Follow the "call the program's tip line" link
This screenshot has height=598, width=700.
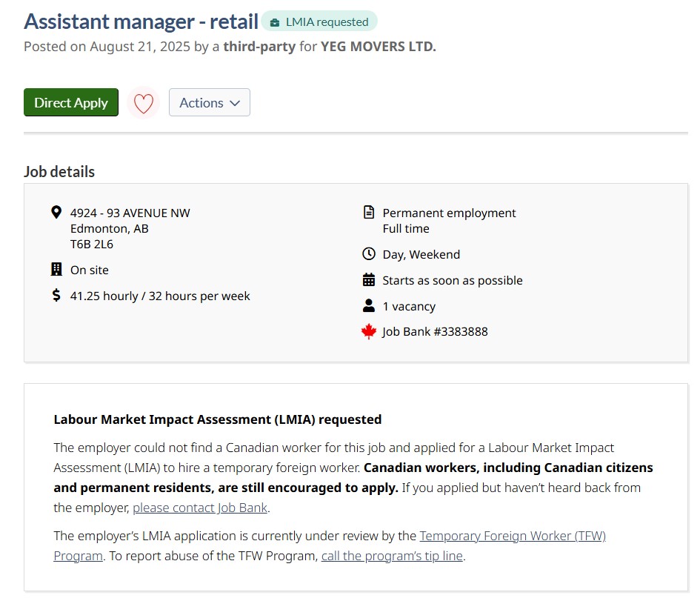(x=393, y=556)
